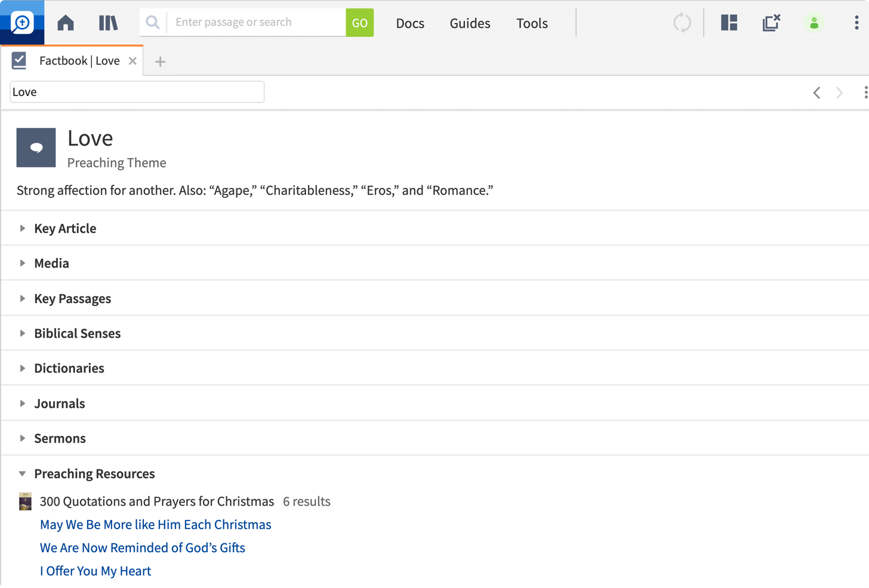Click the Factbook topic field containing Love
Viewport: 869px width, 588px height.
(137, 92)
